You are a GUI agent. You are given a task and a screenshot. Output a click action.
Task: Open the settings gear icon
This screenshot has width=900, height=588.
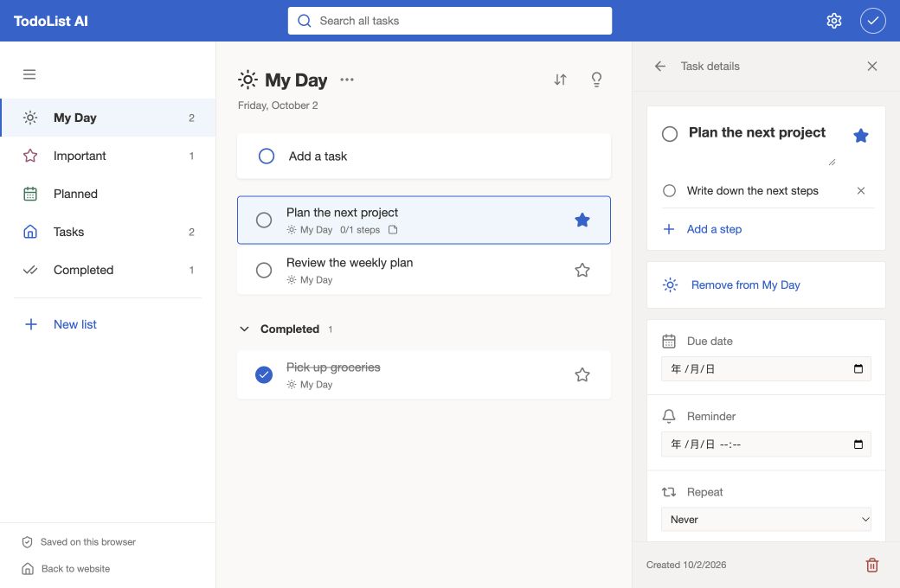pyautogui.click(x=833, y=21)
